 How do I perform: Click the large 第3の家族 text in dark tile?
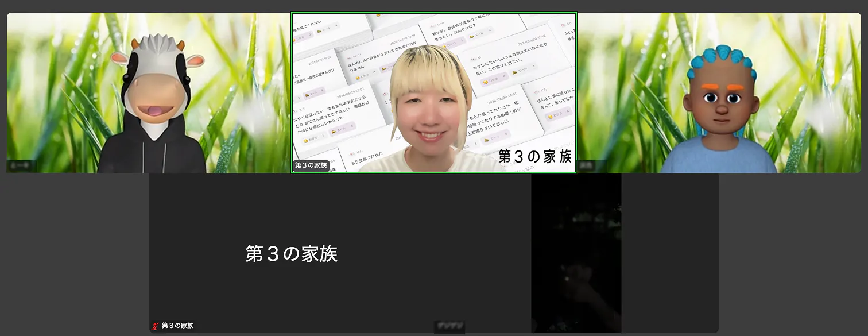pyautogui.click(x=291, y=254)
